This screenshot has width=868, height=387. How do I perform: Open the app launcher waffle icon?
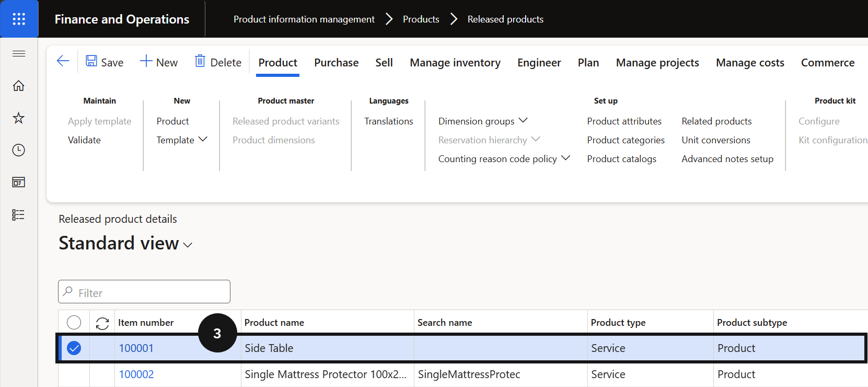(19, 19)
